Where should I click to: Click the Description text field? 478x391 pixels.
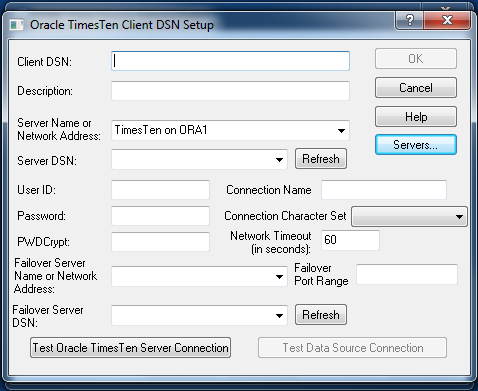(230, 91)
